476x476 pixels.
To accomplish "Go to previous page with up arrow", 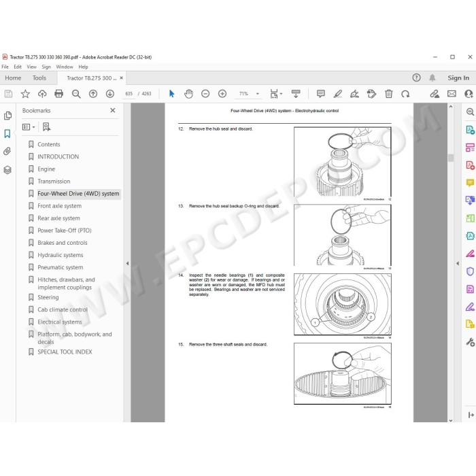I will tap(93, 94).
